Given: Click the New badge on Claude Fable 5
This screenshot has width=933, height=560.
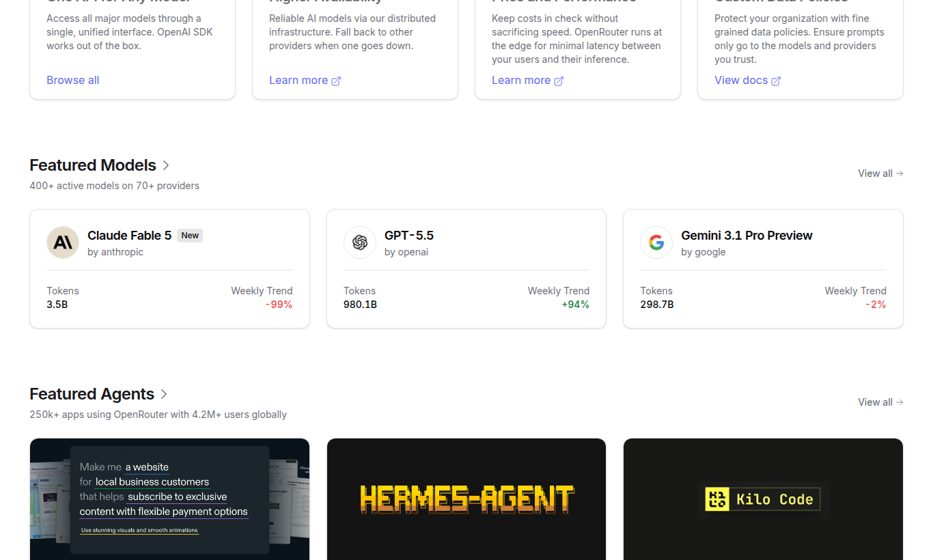Looking at the screenshot, I should click(190, 236).
